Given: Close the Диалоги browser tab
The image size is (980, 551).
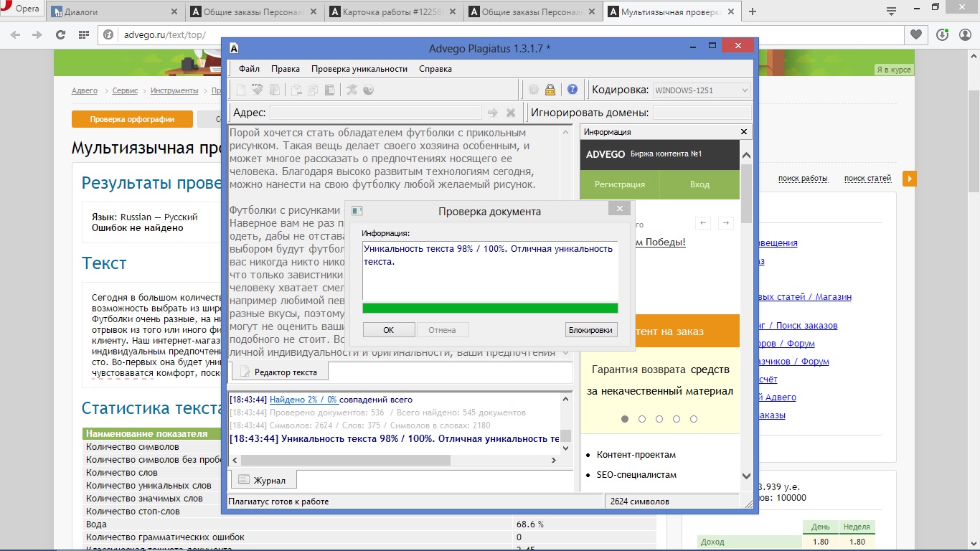Looking at the screenshot, I should 174,12.
